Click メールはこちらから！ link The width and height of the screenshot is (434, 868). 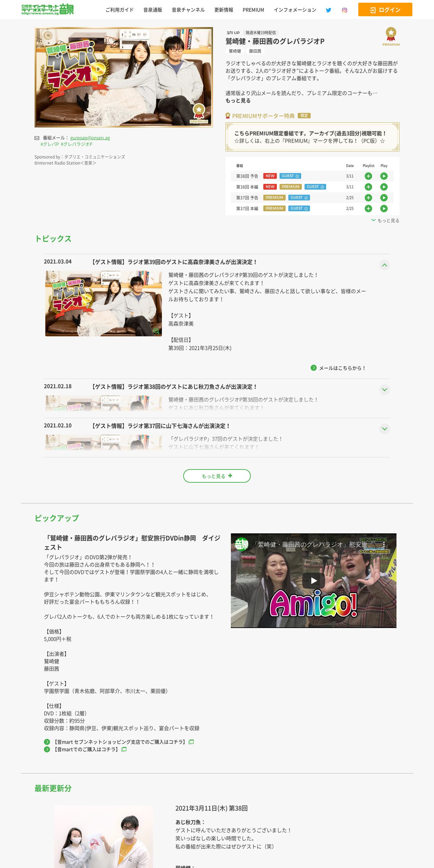point(343,368)
